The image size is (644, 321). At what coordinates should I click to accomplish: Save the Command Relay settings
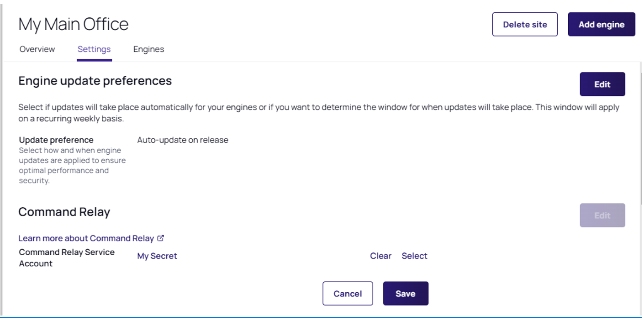(406, 294)
